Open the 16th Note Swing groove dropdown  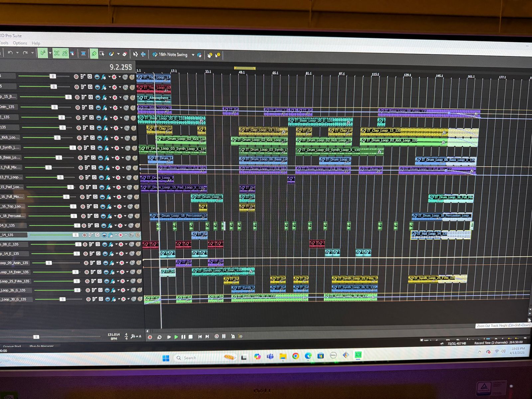[x=193, y=55]
